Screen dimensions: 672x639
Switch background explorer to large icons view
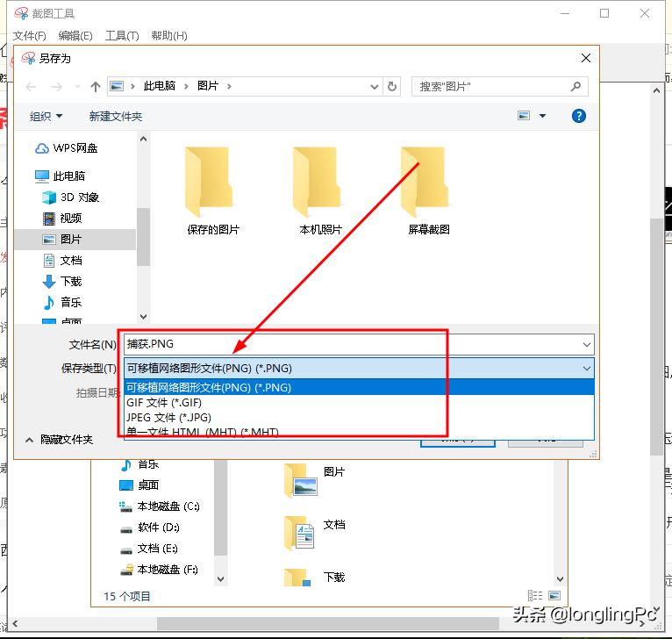554,596
